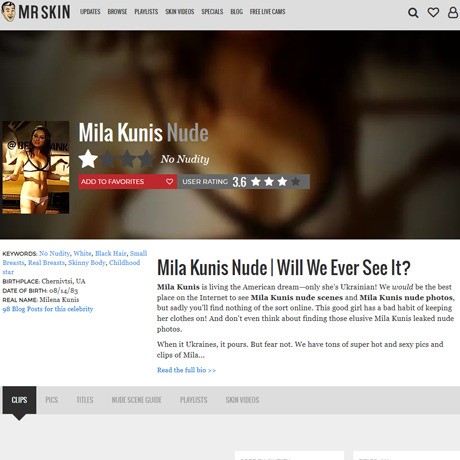This screenshot has width=460, height=460.
Task: Switch to the Playlists tab
Action: pyautogui.click(x=194, y=400)
